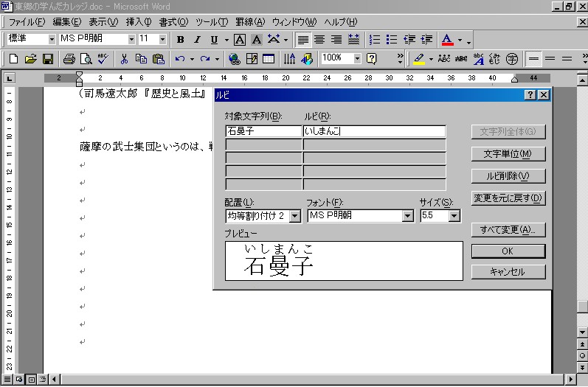Image resolution: width=588 pixels, height=387 pixels.
Task: Click the numbered list icon
Action: click(375, 39)
